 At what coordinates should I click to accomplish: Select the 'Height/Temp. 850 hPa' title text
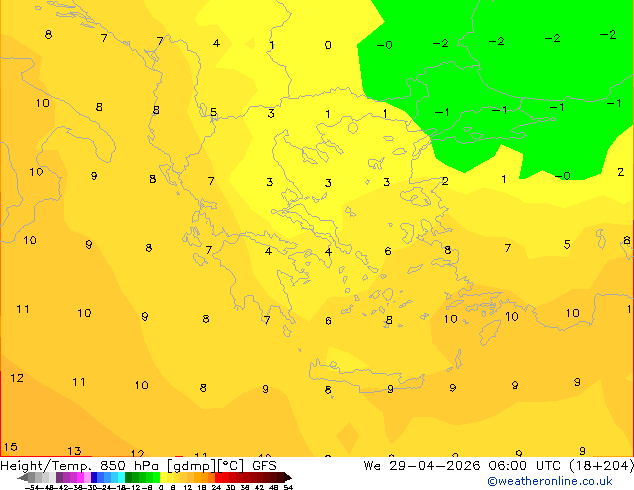tap(80, 466)
